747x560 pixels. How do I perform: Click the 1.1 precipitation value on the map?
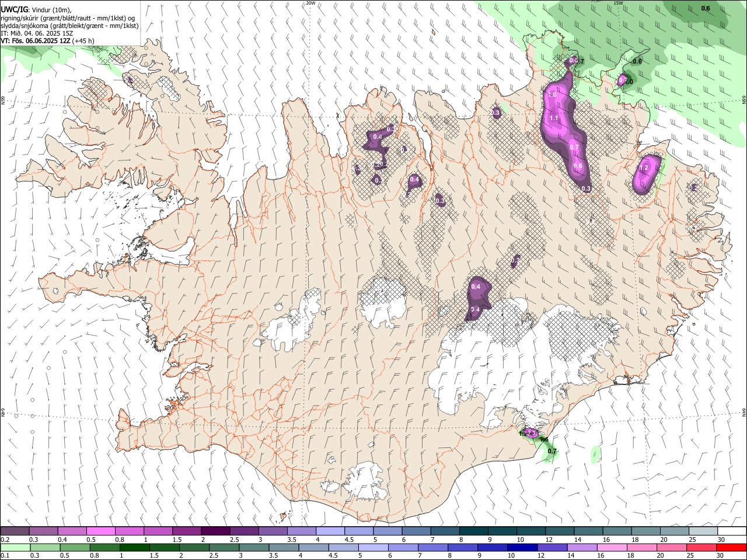click(554, 118)
